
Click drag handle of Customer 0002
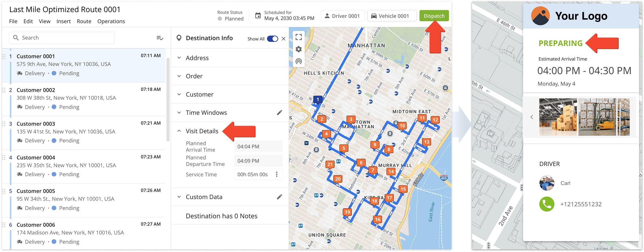pos(4,90)
